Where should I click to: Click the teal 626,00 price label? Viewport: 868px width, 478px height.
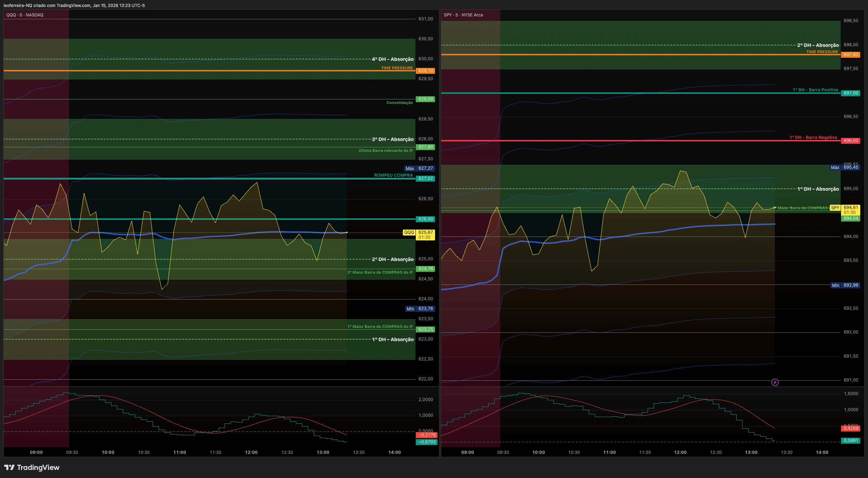(x=426, y=219)
